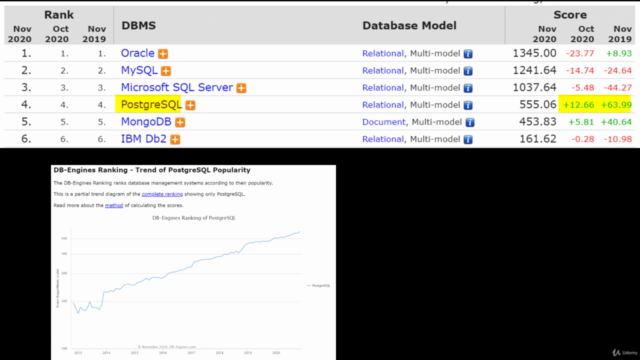
Task: Expand the orange plus icon beside MongoDB
Action: tap(180, 122)
